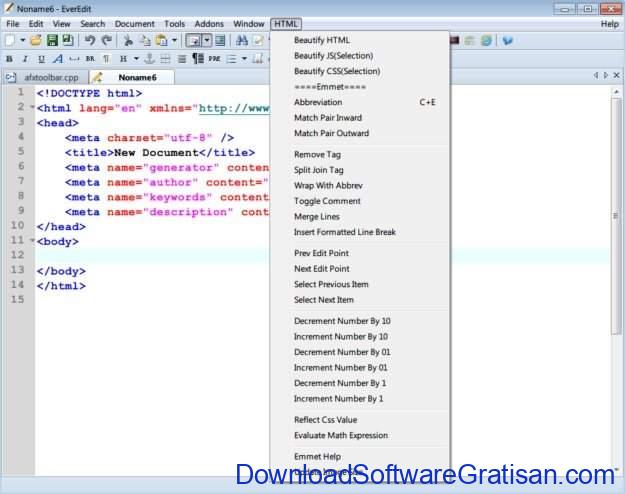
Task: Select Remove Tag menu entry
Action: point(360,154)
